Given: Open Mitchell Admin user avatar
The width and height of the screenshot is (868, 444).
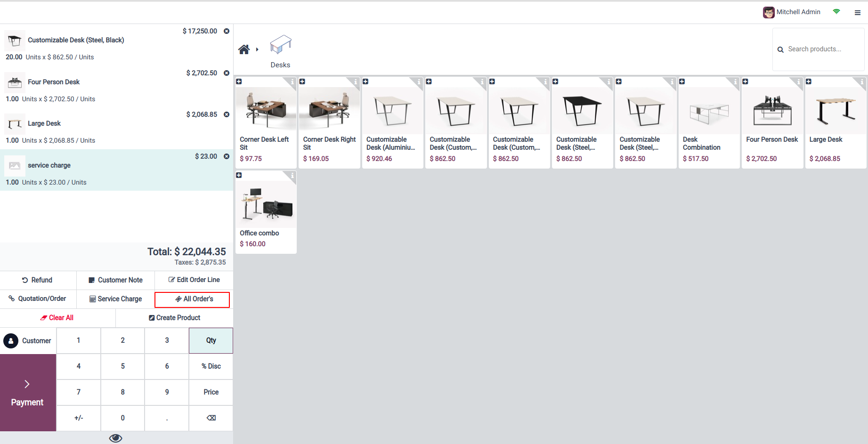Looking at the screenshot, I should coord(769,12).
